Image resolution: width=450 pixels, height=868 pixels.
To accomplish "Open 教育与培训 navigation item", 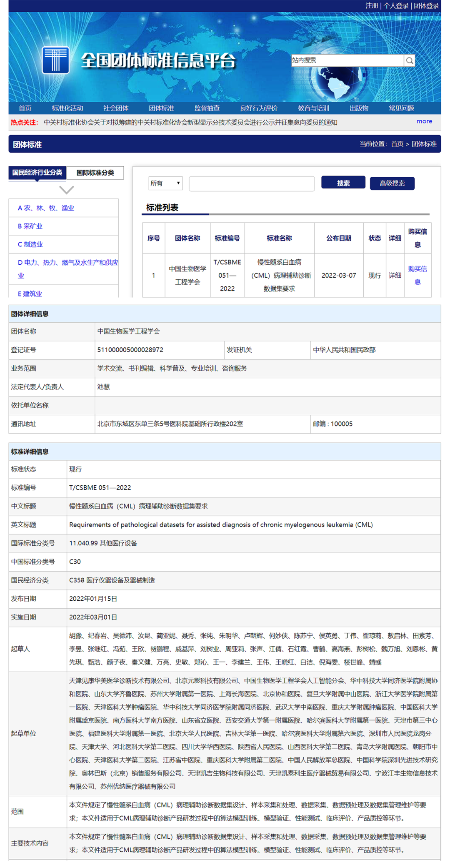I will pyautogui.click(x=313, y=108).
